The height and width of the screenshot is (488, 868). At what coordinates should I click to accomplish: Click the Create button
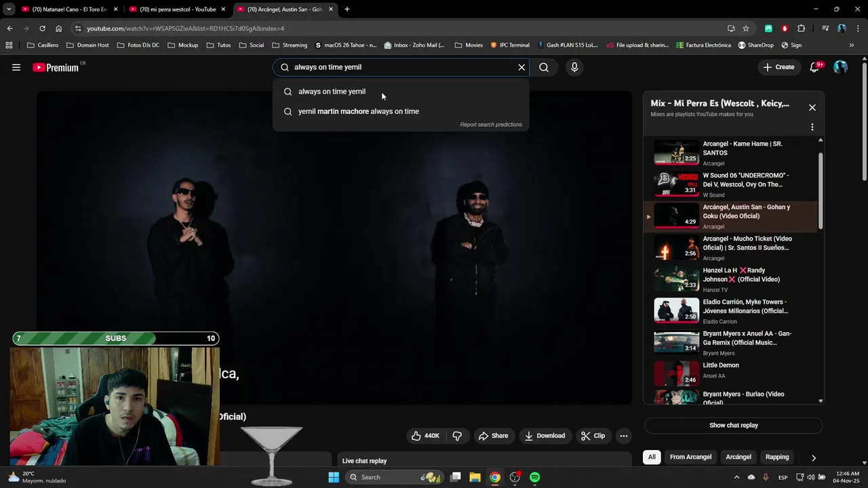[x=778, y=67]
